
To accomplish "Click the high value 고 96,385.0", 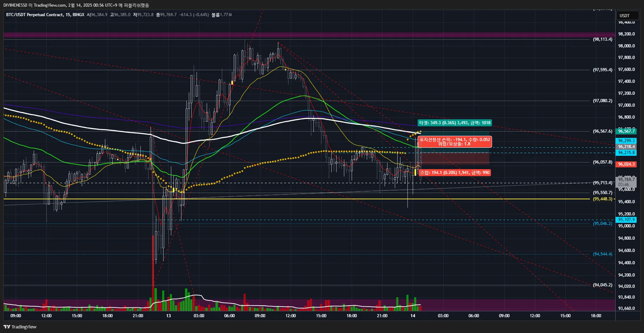I will click(120, 15).
